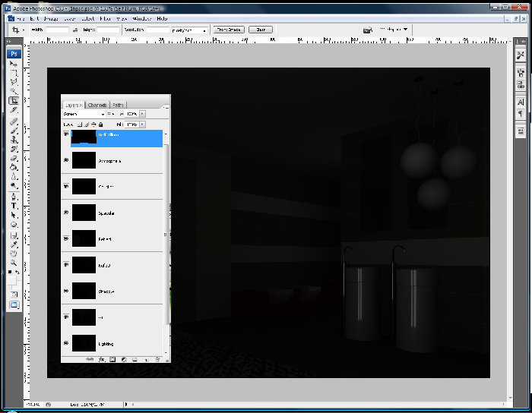Open the Workspace dropdown
532x413 pixels.
point(394,30)
